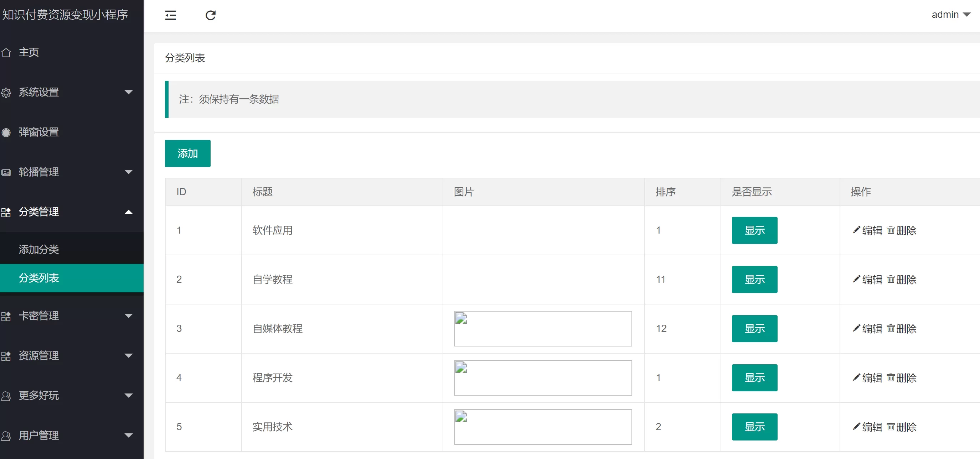Toggle the 显示 status for 实用技术
Screen dimensions: 980x459
[x=754, y=427]
